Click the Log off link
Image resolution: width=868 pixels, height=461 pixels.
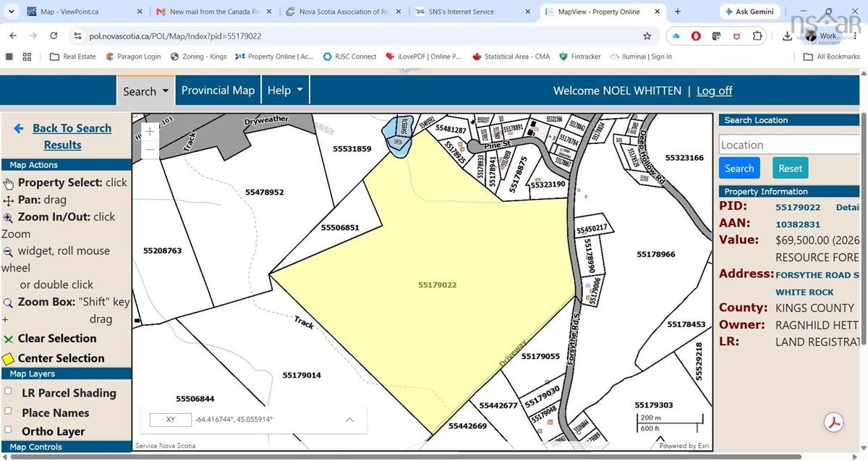[714, 90]
